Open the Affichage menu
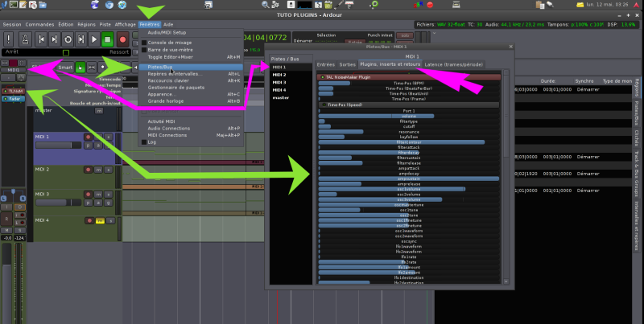The width and height of the screenshot is (644, 324). coord(126,25)
